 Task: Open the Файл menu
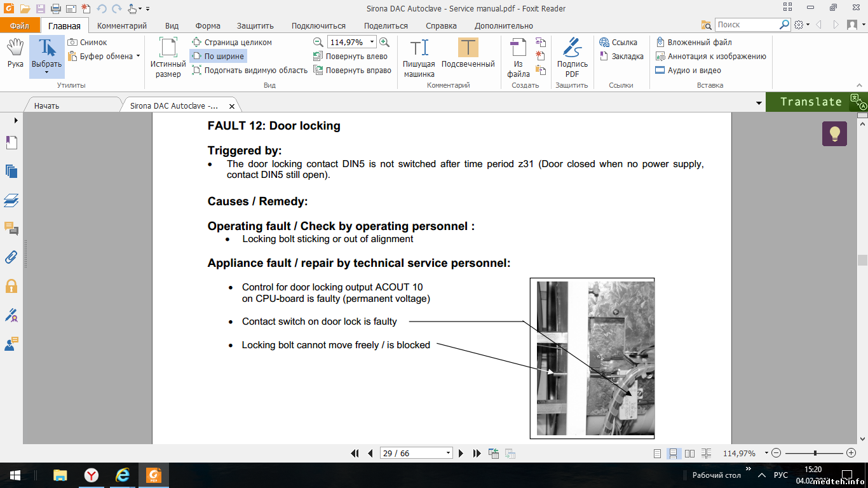[x=20, y=26]
